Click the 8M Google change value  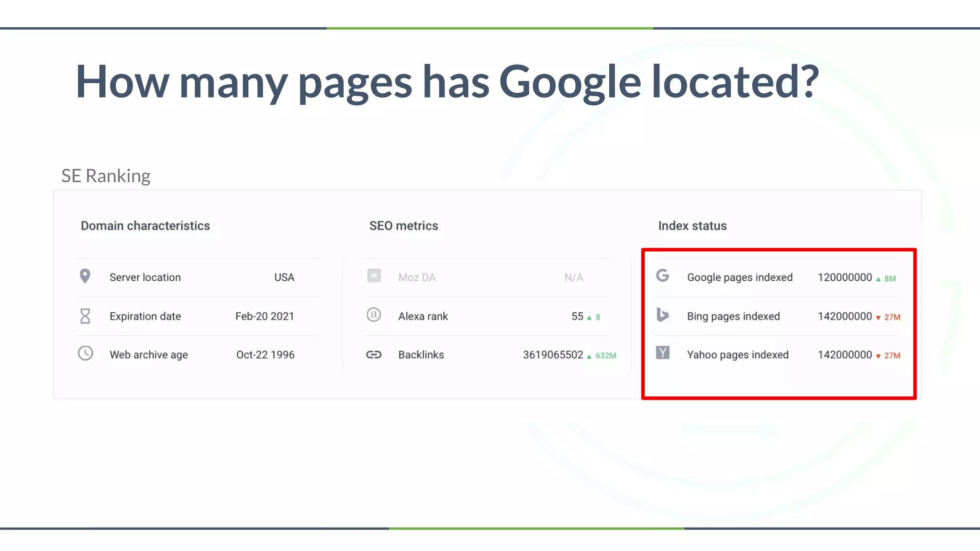pyautogui.click(x=890, y=279)
